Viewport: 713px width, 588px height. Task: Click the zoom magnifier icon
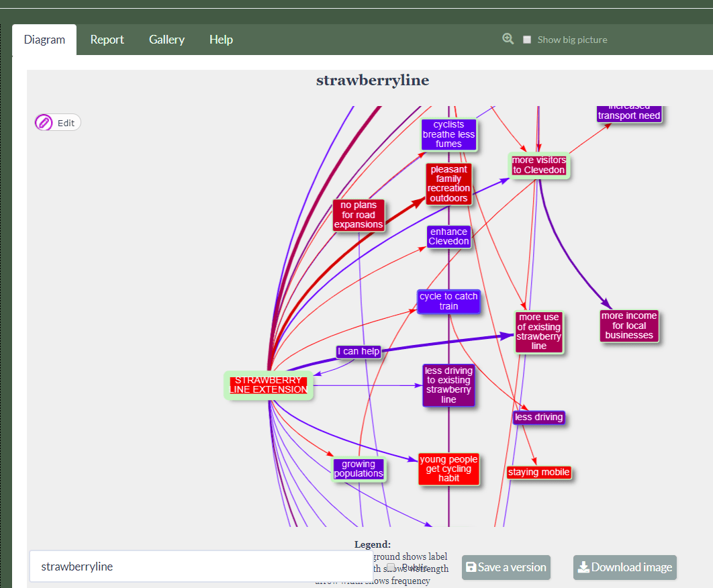click(508, 39)
